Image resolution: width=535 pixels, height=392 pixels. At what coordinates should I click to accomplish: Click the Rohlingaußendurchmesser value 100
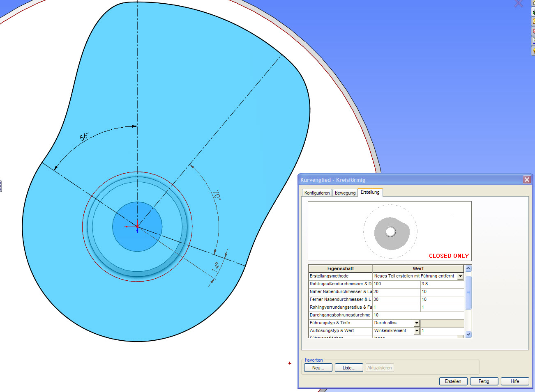[397, 284]
